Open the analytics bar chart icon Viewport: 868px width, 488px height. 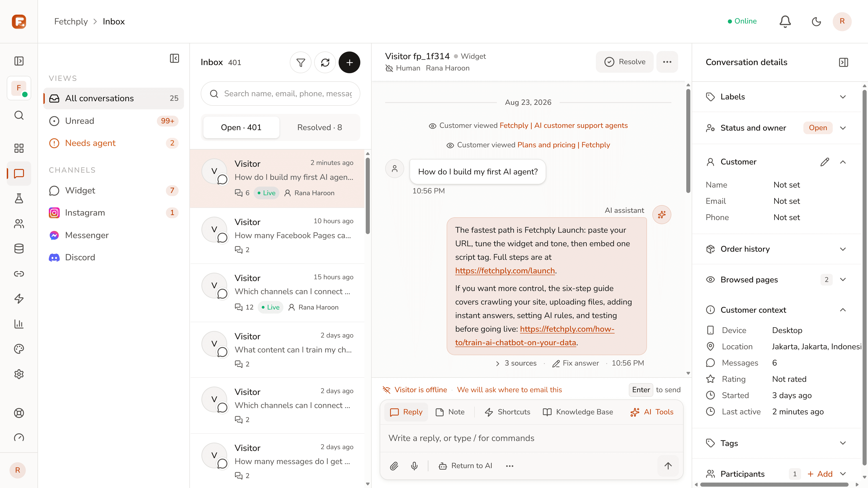[19, 324]
